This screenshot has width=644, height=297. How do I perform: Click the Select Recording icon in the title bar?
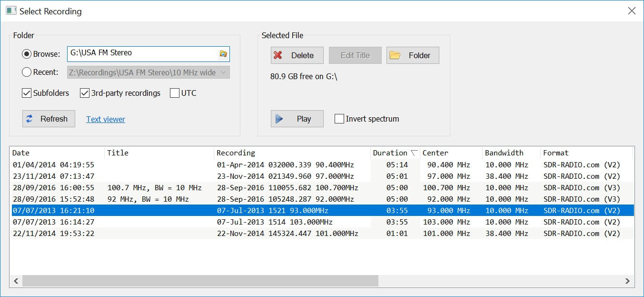click(10, 10)
